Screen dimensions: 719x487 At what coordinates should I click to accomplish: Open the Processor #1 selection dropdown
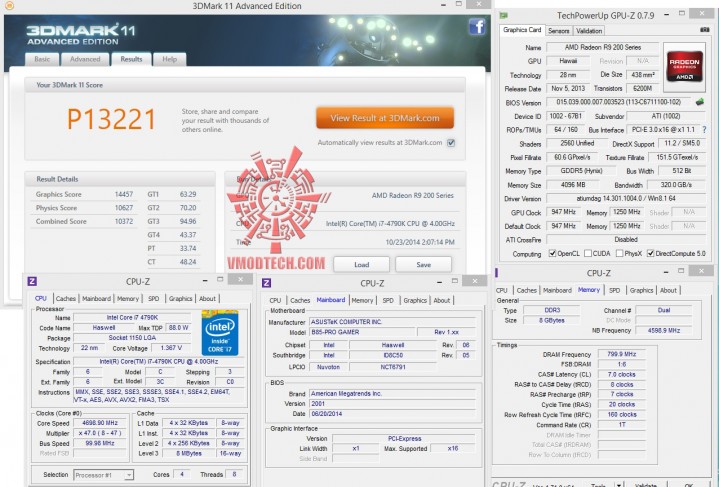104,475
